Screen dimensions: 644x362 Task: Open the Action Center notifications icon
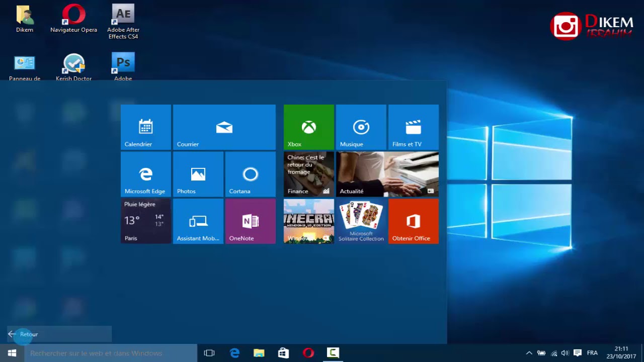pyautogui.click(x=578, y=353)
